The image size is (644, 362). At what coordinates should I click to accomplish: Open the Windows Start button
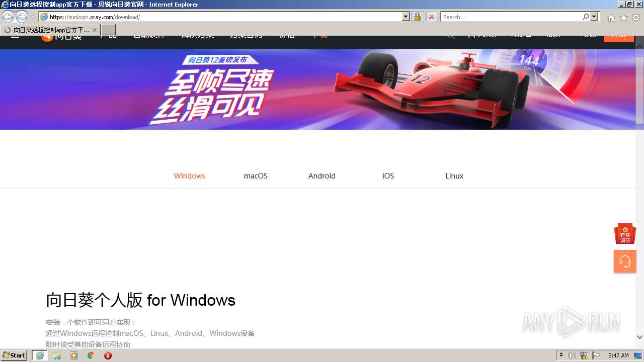point(14,355)
